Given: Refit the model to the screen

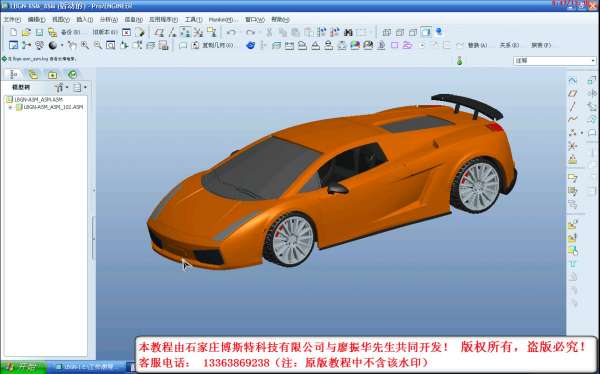Looking at the screenshot, I should point(111,45).
